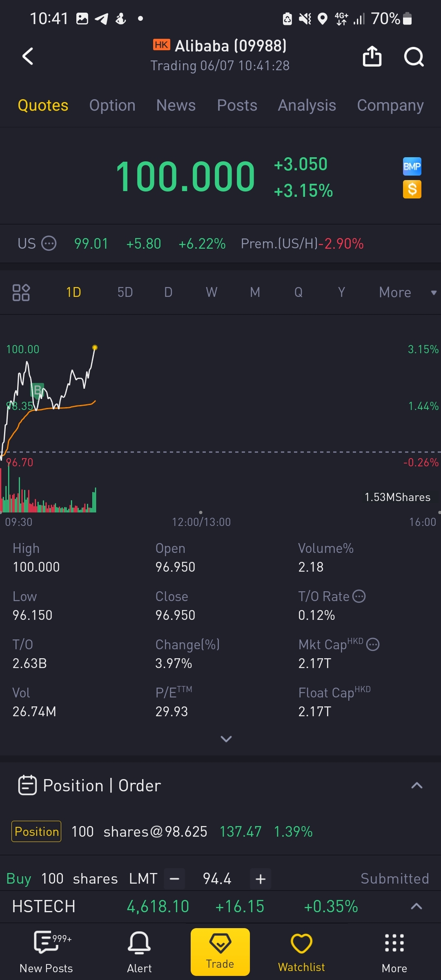Switch to the News tab

[x=176, y=105]
